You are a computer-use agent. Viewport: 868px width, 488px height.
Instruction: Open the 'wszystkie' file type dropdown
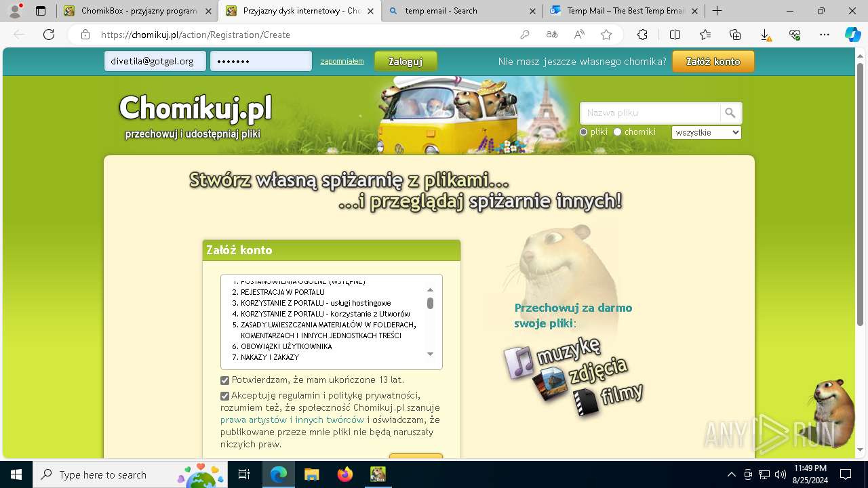[x=707, y=132]
